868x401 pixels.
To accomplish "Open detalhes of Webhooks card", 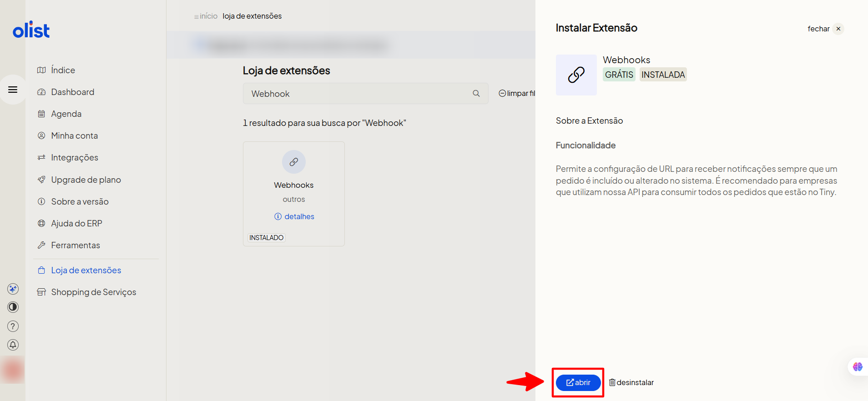I will pyautogui.click(x=294, y=216).
